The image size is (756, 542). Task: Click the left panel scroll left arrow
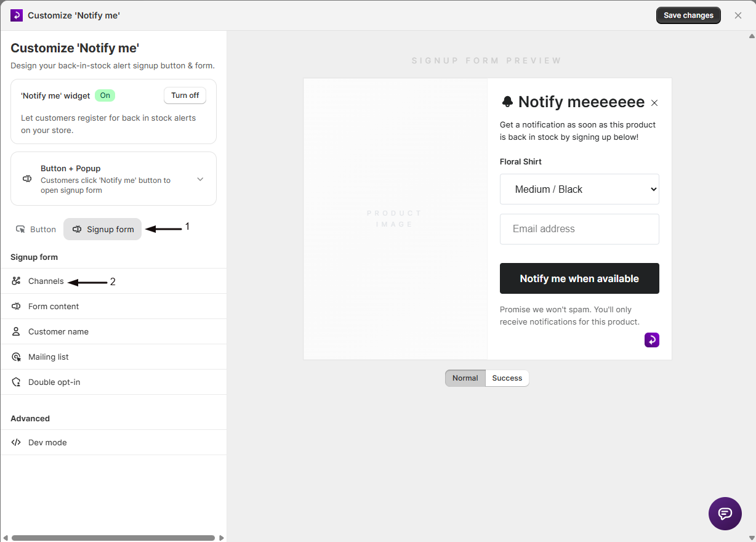(5, 538)
